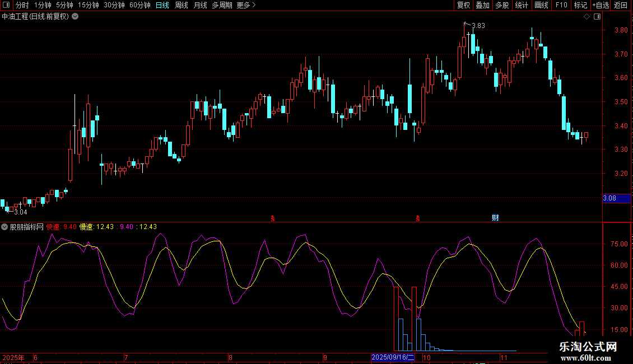The image size is (633, 364).
Task: Click the second red $ marker near October
Action: pyautogui.click(x=418, y=218)
